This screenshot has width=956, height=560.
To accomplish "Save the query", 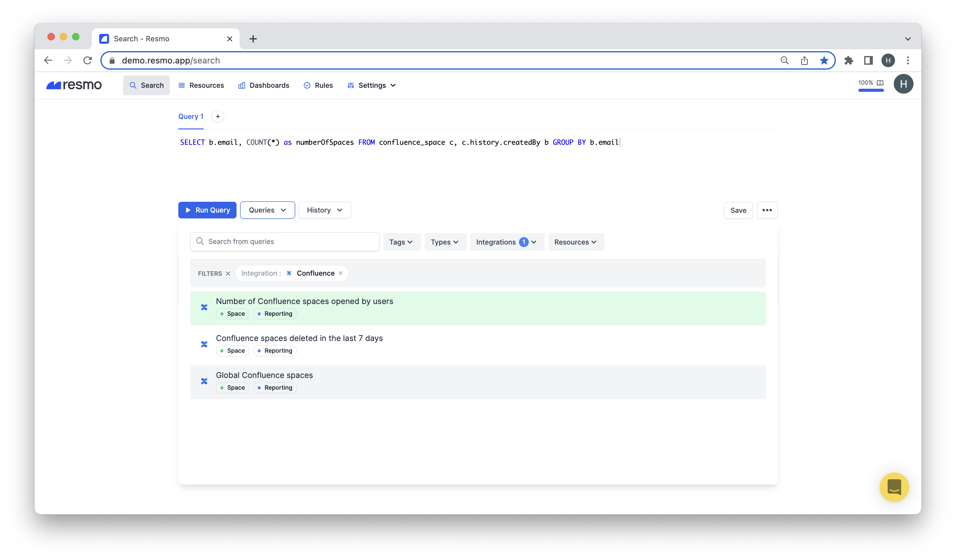I will [738, 210].
